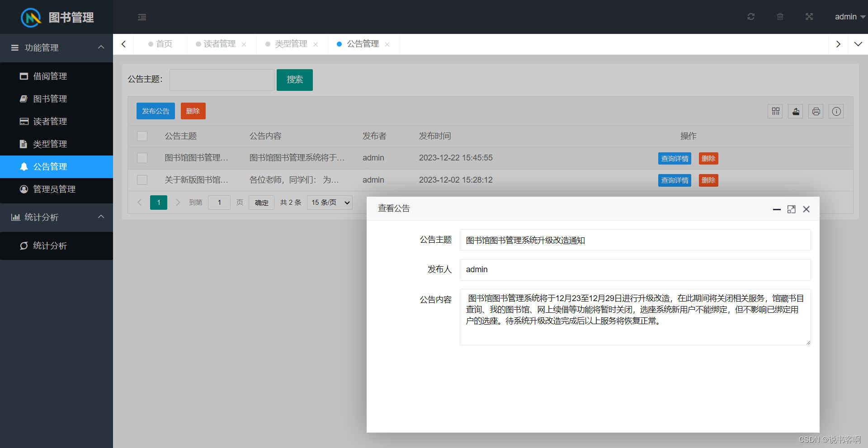Close the 读者管理 tab
868x448 pixels.
click(244, 44)
